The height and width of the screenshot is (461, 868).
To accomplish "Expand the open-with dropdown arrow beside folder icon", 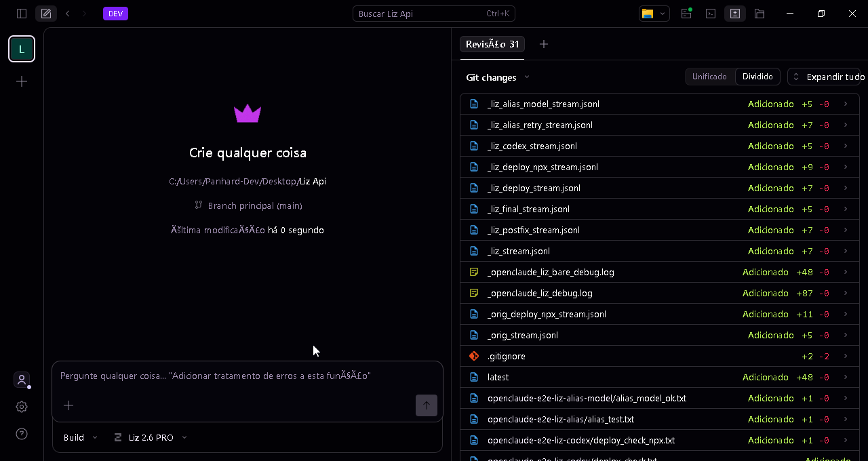I will pyautogui.click(x=663, y=14).
